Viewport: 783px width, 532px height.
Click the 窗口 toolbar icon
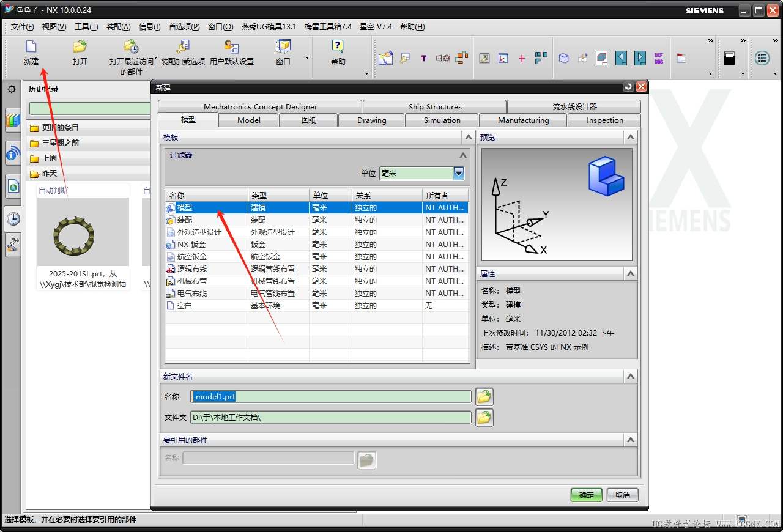(283, 46)
